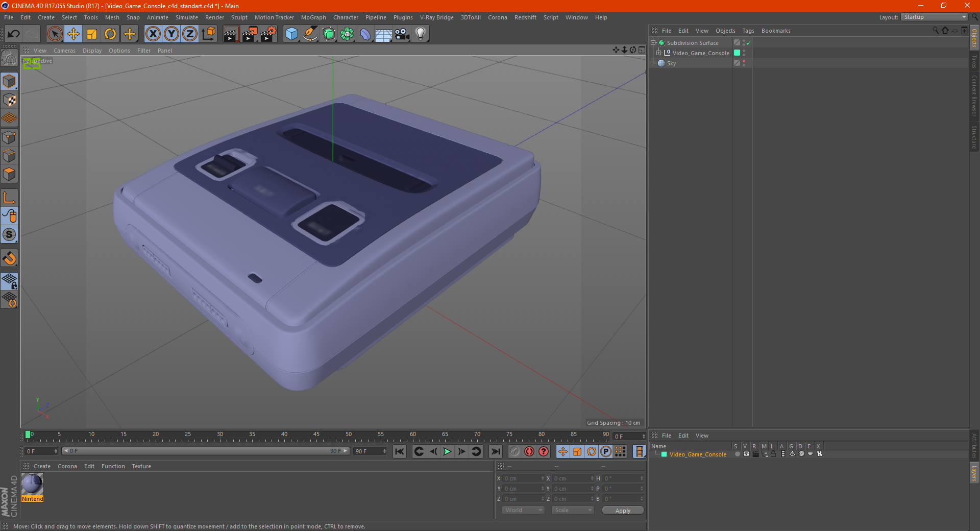Image resolution: width=980 pixels, height=531 pixels.
Task: Expand the Video_Game_Console object node
Action: coord(658,53)
